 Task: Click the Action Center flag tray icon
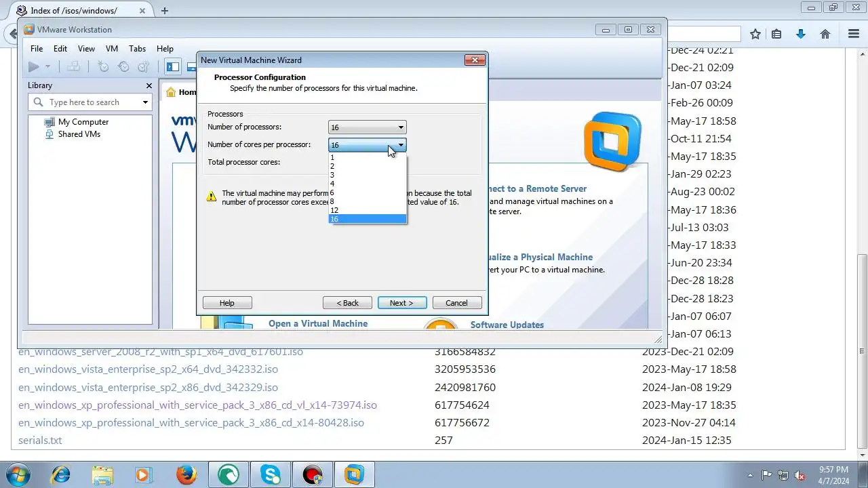click(767, 475)
